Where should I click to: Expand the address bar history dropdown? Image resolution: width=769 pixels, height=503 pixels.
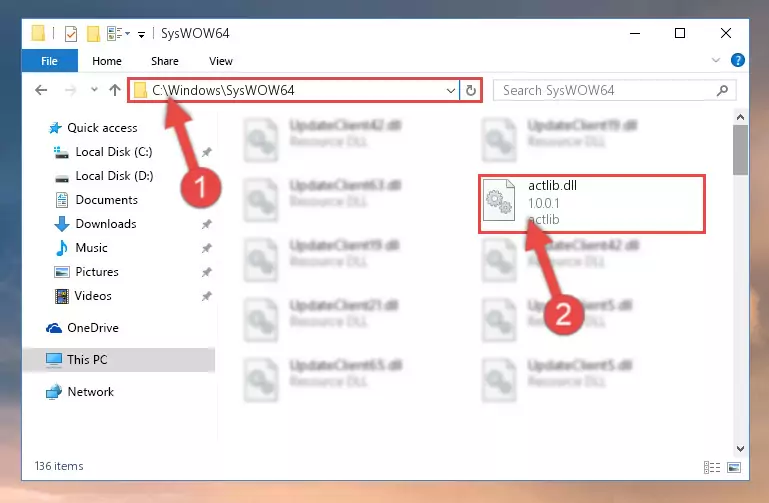(451, 91)
